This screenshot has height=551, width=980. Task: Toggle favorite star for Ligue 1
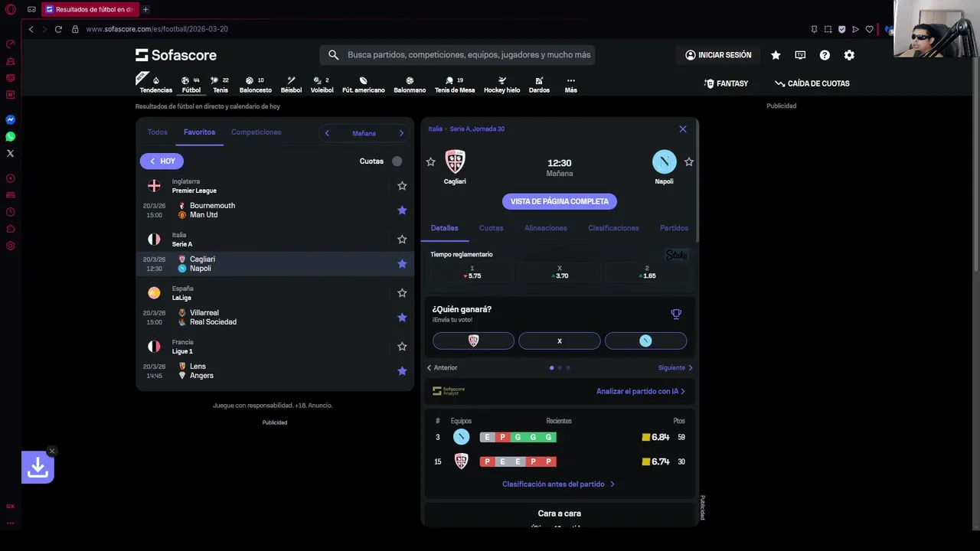pyautogui.click(x=402, y=347)
